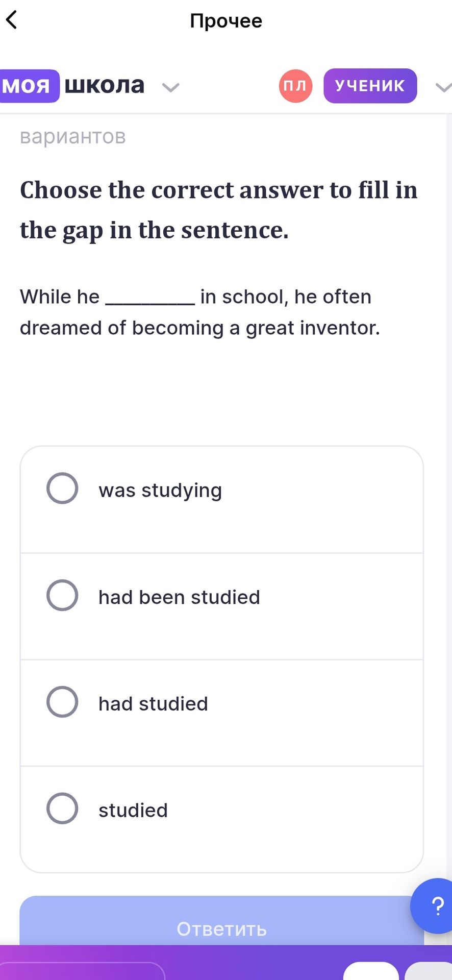
Task: Submit the answer with Ответить button
Action: click(x=222, y=920)
